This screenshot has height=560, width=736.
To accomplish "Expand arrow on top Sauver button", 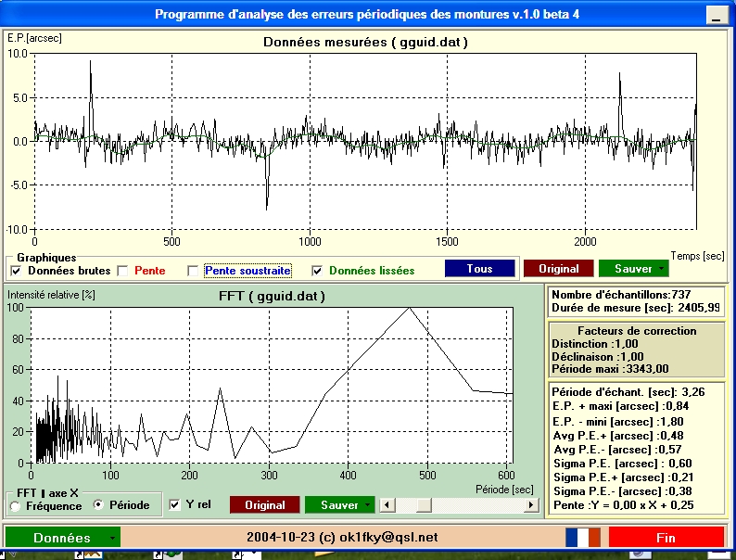I will pos(661,269).
